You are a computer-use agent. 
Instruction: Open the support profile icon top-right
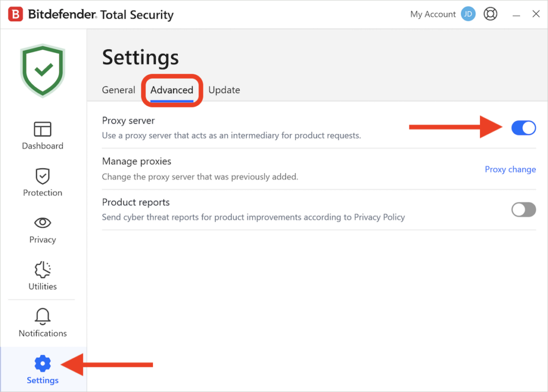pyautogui.click(x=490, y=14)
